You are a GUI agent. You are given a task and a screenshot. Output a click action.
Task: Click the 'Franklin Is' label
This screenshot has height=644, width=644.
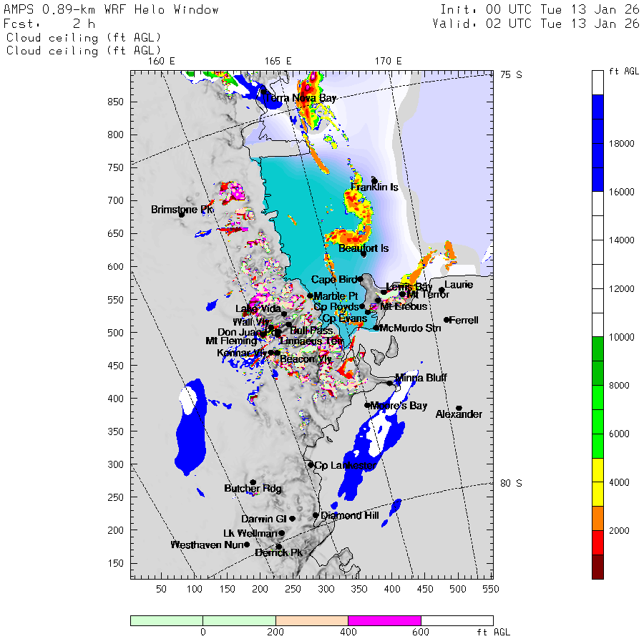[x=374, y=187]
